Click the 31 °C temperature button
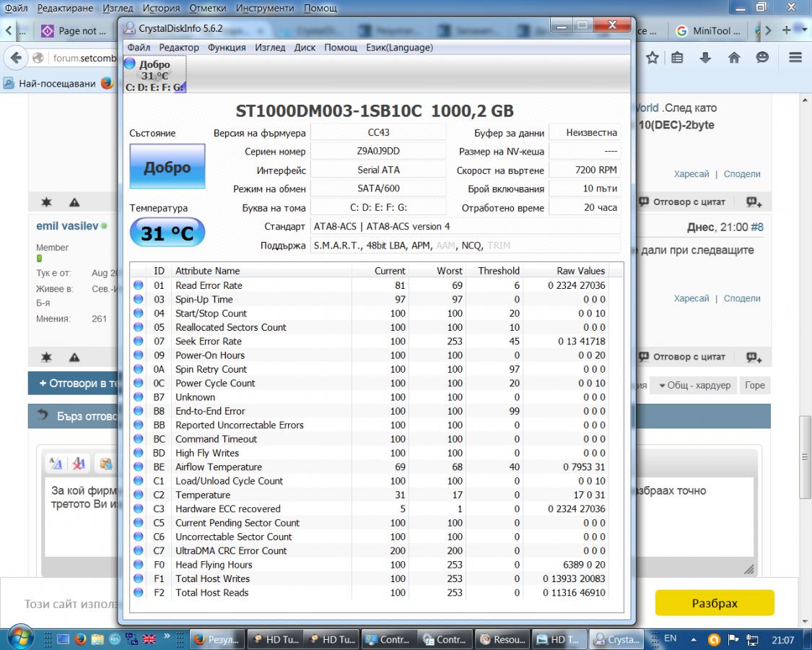The image size is (812, 650). [x=167, y=233]
